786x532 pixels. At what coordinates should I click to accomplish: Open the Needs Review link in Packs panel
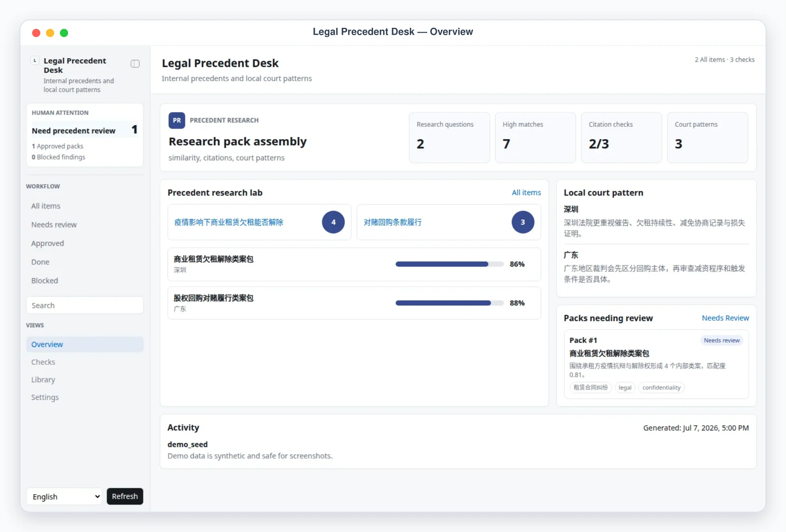(x=725, y=318)
